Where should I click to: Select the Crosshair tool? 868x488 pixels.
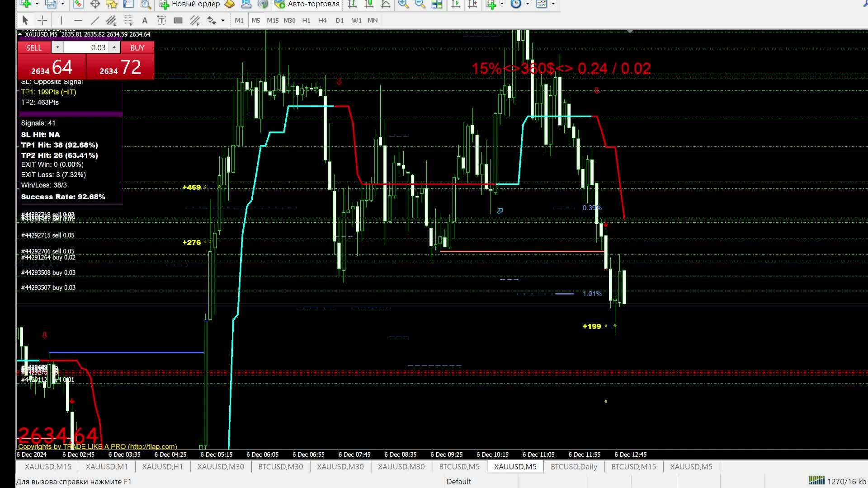42,20
